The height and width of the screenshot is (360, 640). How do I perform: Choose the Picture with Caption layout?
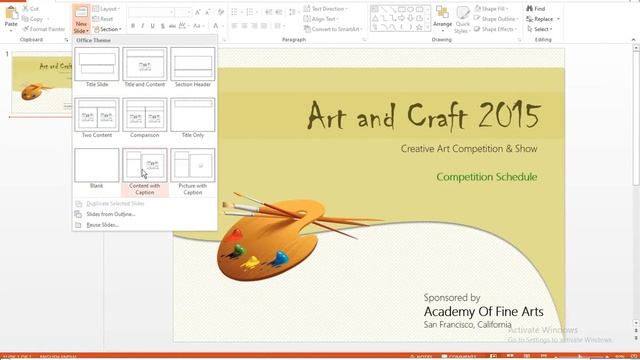[193, 172]
